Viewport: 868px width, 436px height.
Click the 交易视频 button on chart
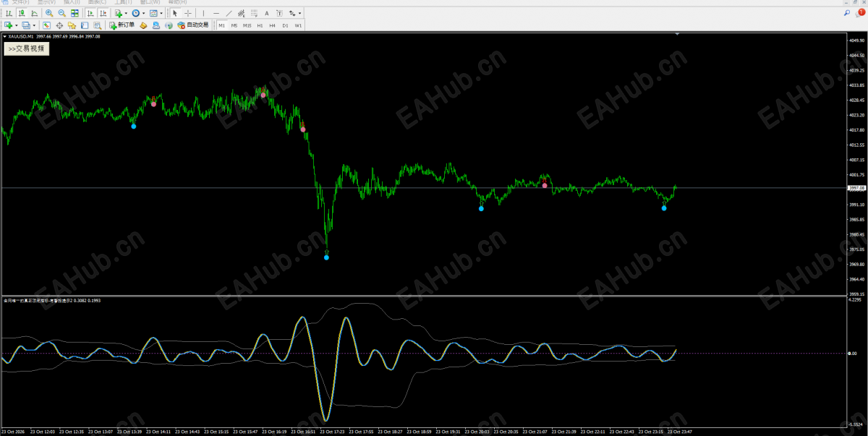tap(27, 48)
